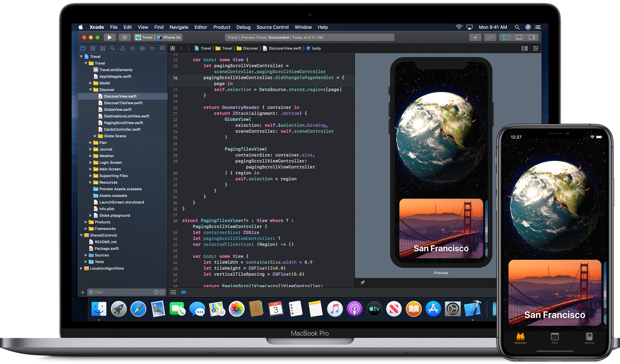The width and height of the screenshot is (620, 364).
Task: Select the Project navigator folder icon
Action: click(x=83, y=48)
